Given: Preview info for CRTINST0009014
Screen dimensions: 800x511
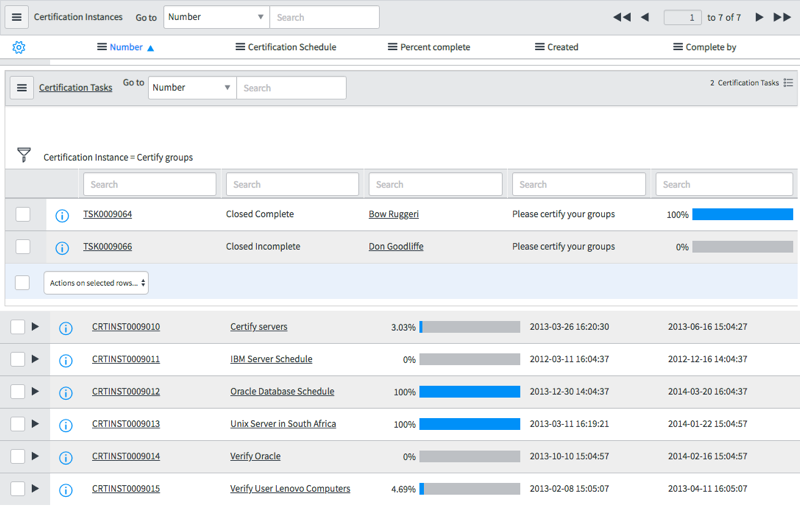Looking at the screenshot, I should 65,458.
